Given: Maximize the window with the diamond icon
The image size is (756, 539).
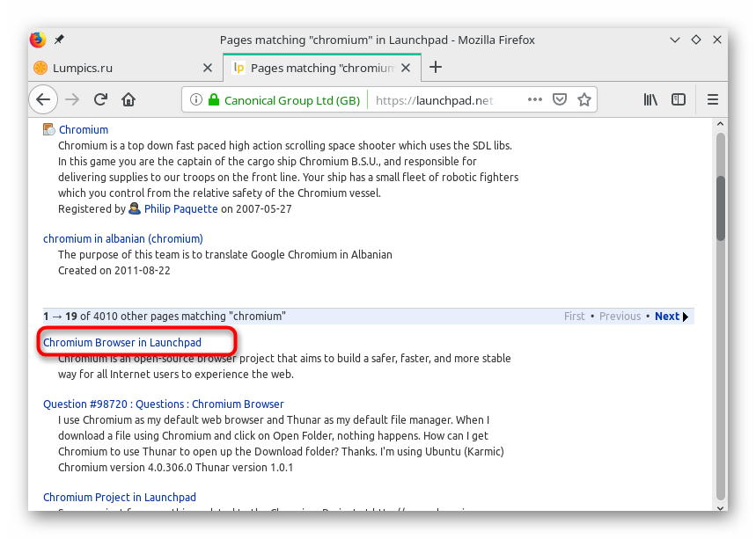Looking at the screenshot, I should [x=696, y=40].
